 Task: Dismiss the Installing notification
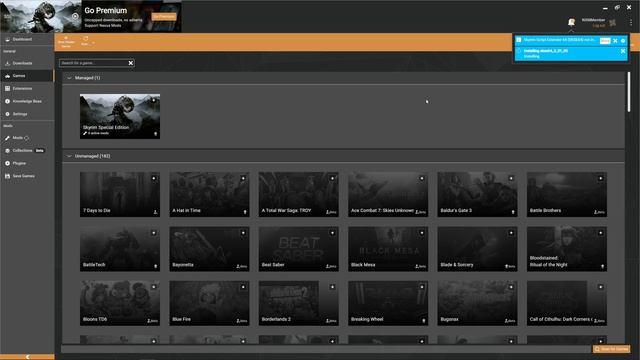[x=623, y=51]
